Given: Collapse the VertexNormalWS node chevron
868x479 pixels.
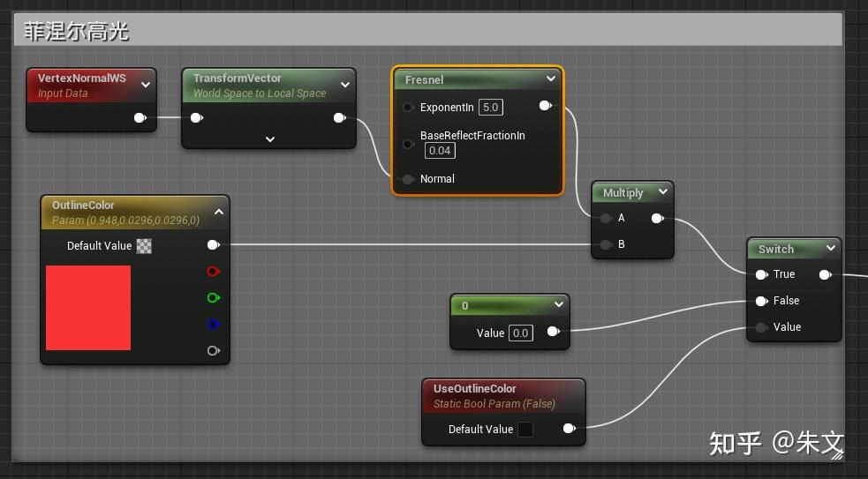Looking at the screenshot, I should (146, 85).
